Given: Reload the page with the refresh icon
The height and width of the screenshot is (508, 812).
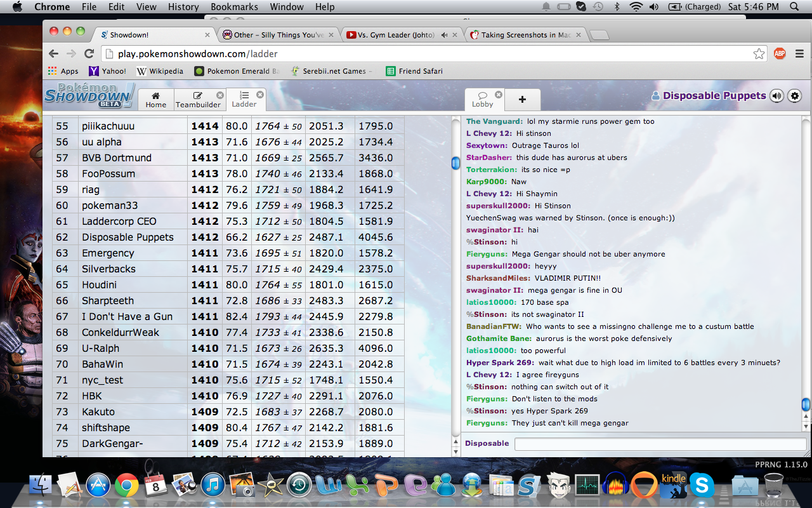Looking at the screenshot, I should [89, 54].
